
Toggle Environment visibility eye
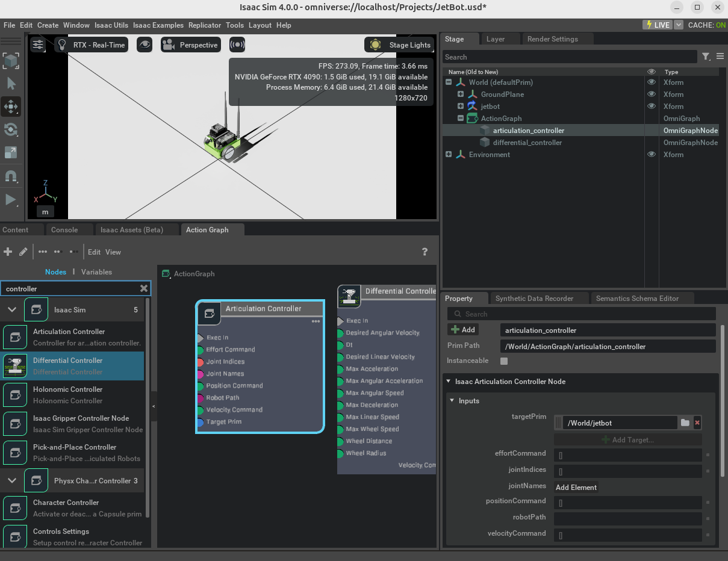click(x=651, y=155)
